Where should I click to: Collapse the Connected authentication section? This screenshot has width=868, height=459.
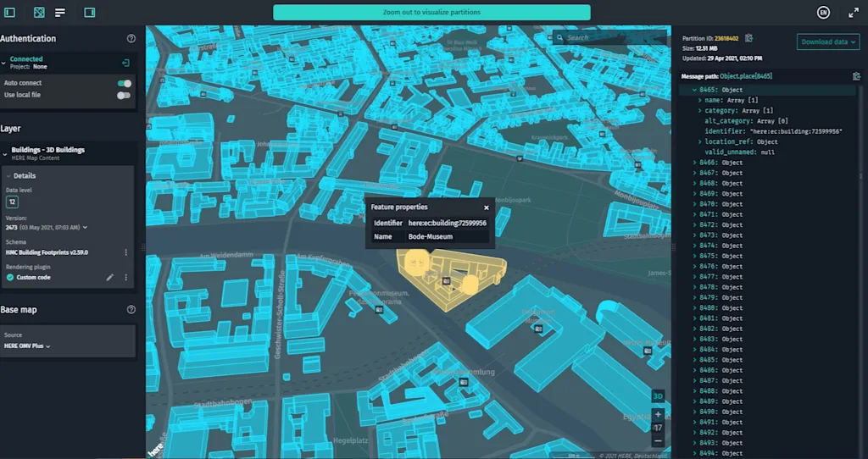[3, 63]
